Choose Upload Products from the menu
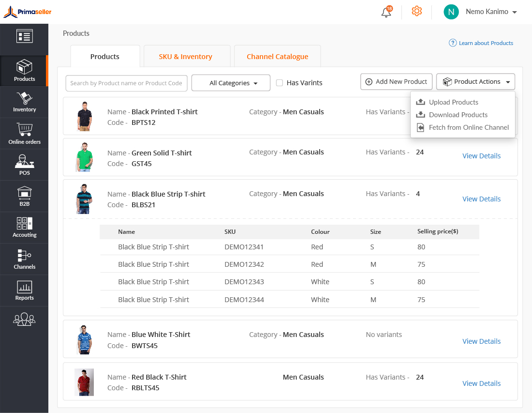The height and width of the screenshot is (413, 532). tap(453, 102)
